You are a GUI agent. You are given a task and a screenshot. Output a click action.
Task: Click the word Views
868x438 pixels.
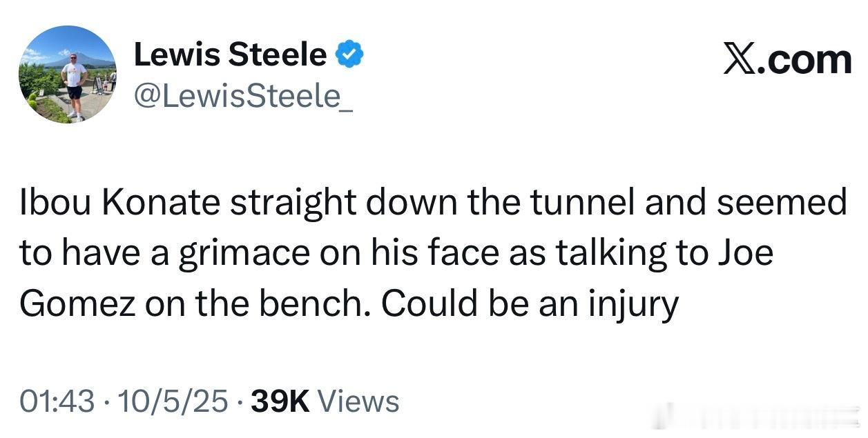360,401
